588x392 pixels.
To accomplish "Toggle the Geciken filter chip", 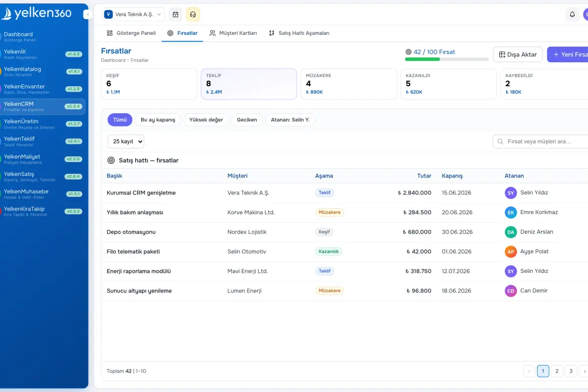I will pyautogui.click(x=247, y=120).
